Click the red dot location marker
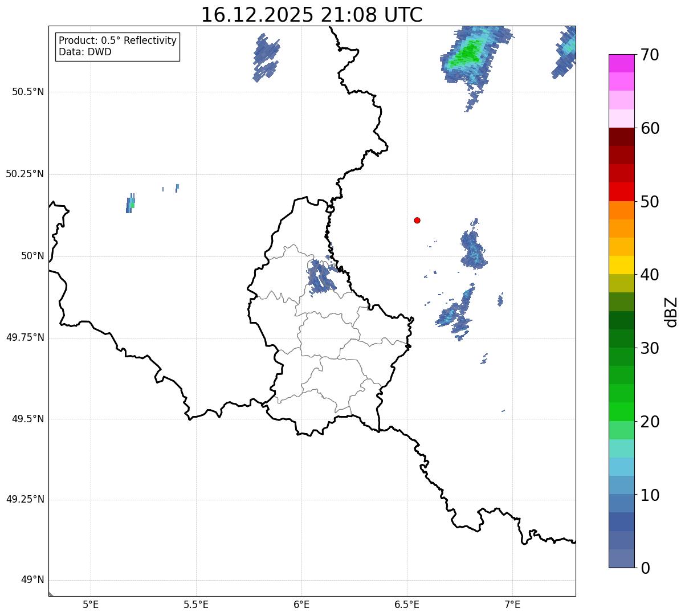This screenshot has height=616, width=685. pyautogui.click(x=417, y=220)
